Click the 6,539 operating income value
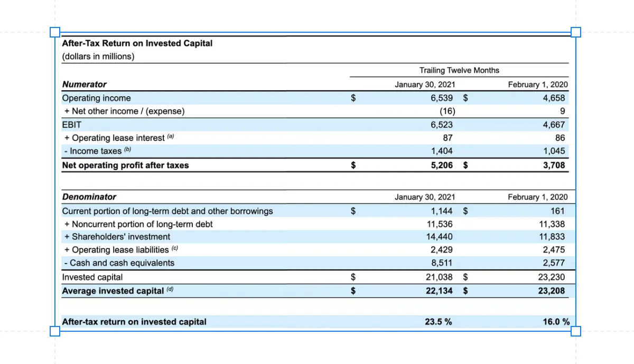634x364 pixels. coord(442,98)
